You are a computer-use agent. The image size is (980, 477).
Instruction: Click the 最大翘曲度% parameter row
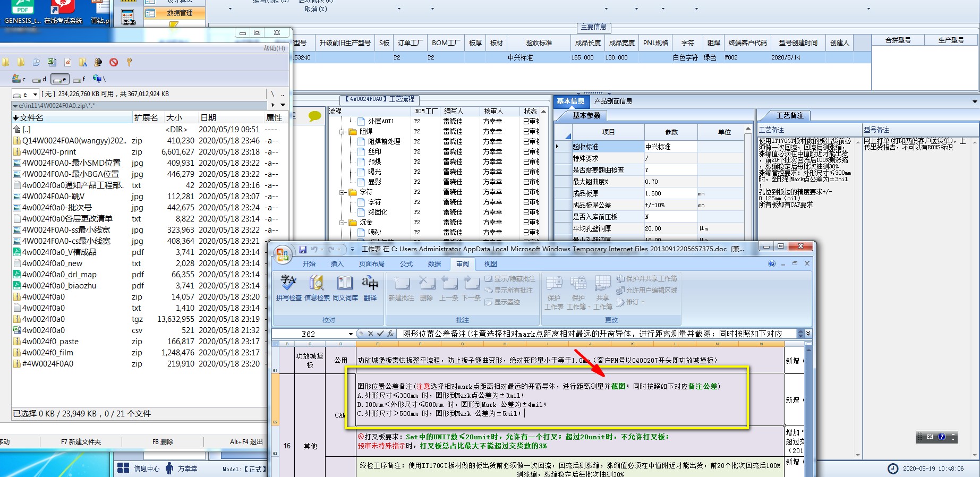(649, 182)
